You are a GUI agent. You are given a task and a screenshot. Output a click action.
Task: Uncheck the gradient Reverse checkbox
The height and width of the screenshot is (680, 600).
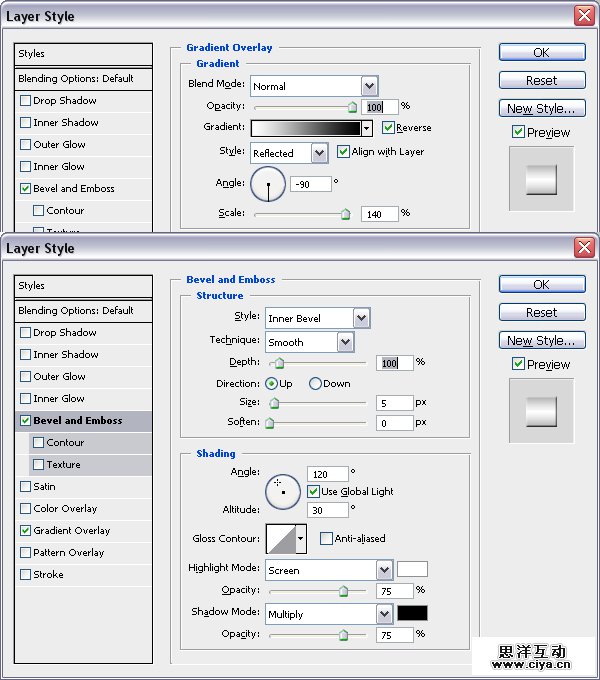[389, 128]
